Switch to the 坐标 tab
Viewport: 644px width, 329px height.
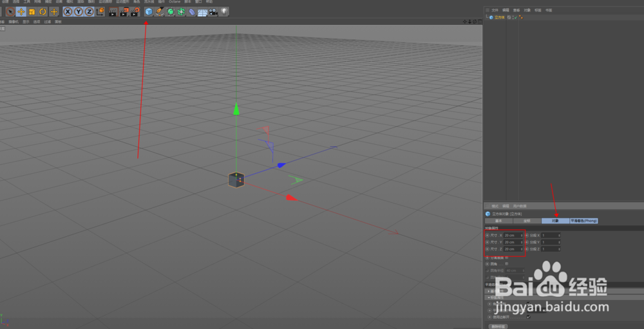click(527, 221)
